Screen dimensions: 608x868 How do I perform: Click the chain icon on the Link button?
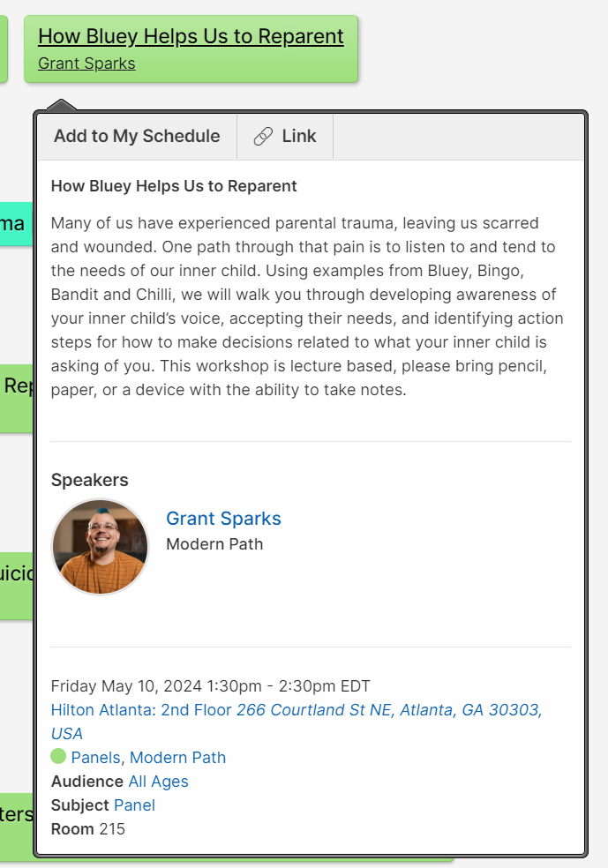[263, 137]
